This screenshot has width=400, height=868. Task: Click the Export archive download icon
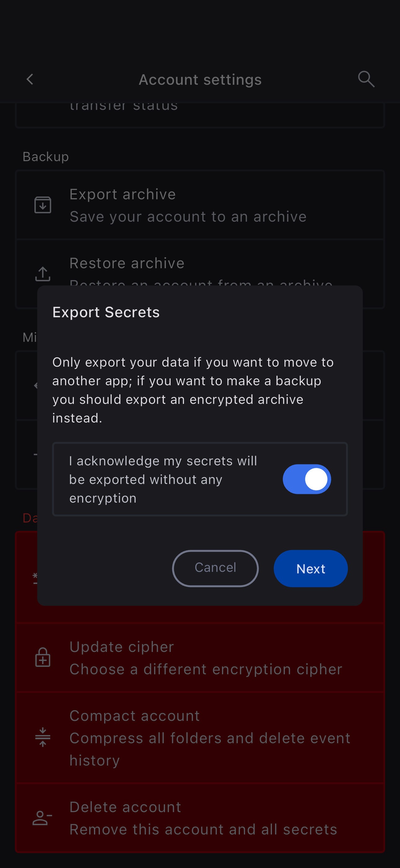coord(43,205)
